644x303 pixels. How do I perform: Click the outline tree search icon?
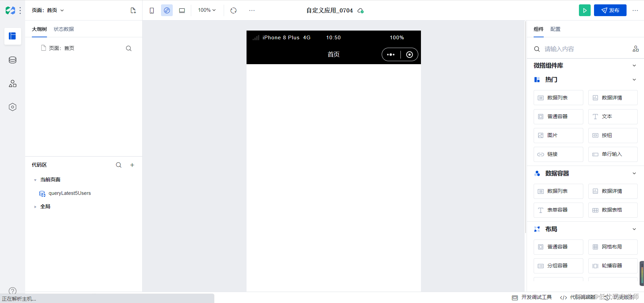(128, 48)
